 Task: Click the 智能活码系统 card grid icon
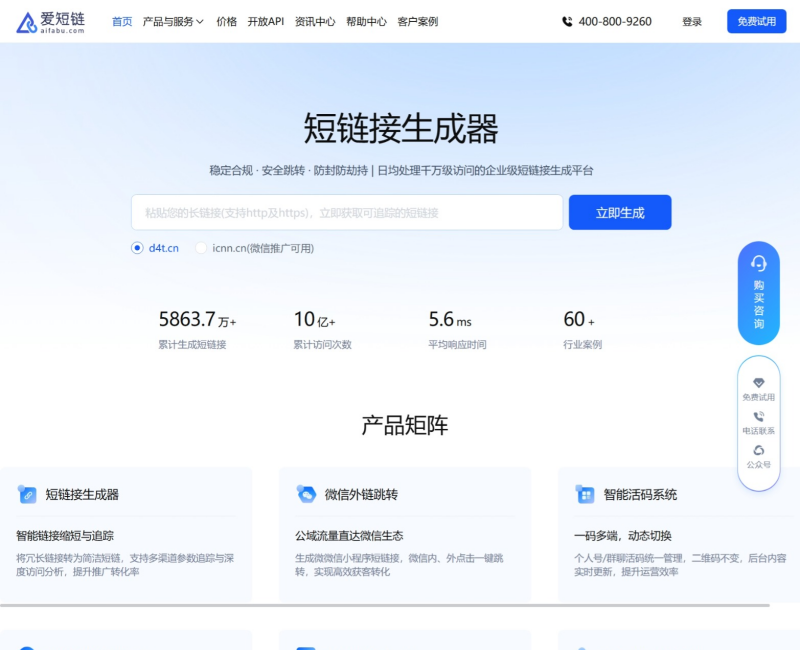pos(585,494)
